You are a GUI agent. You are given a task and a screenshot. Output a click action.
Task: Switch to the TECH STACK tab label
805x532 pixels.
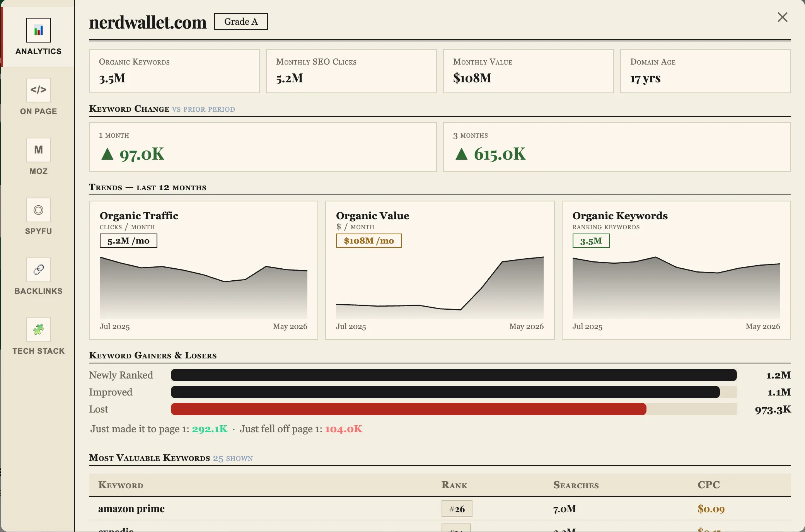click(39, 351)
